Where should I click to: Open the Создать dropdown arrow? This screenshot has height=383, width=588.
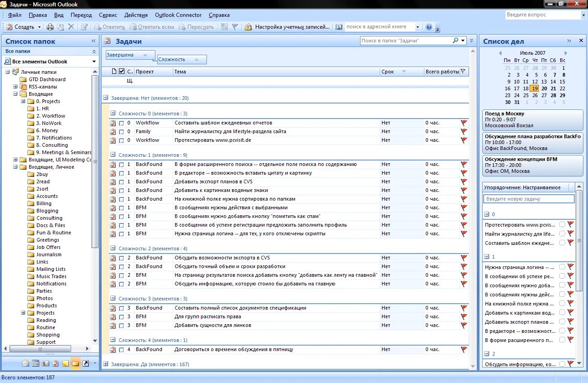tap(39, 27)
